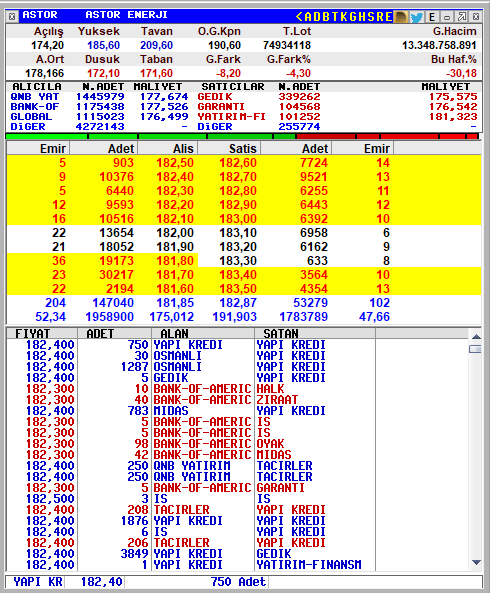Click the T.Lot value 74934118
490x593 pixels.
coord(287,45)
